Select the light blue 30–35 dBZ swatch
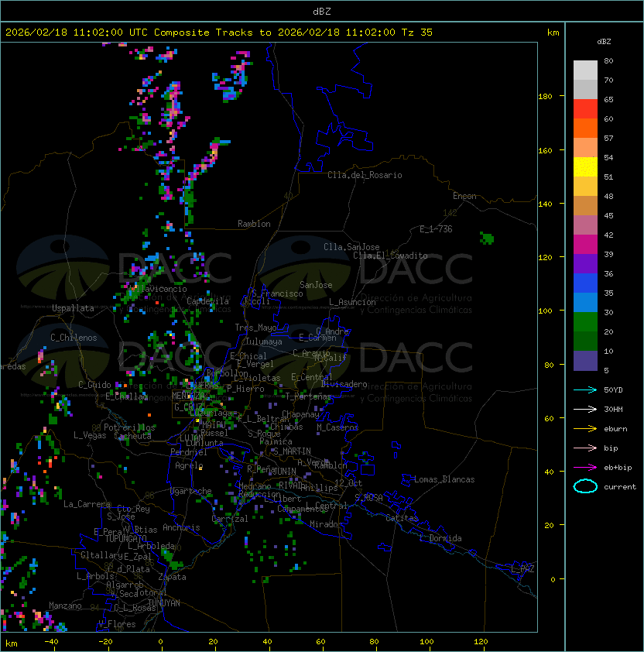The height and width of the screenshot is (652, 644). (x=585, y=303)
